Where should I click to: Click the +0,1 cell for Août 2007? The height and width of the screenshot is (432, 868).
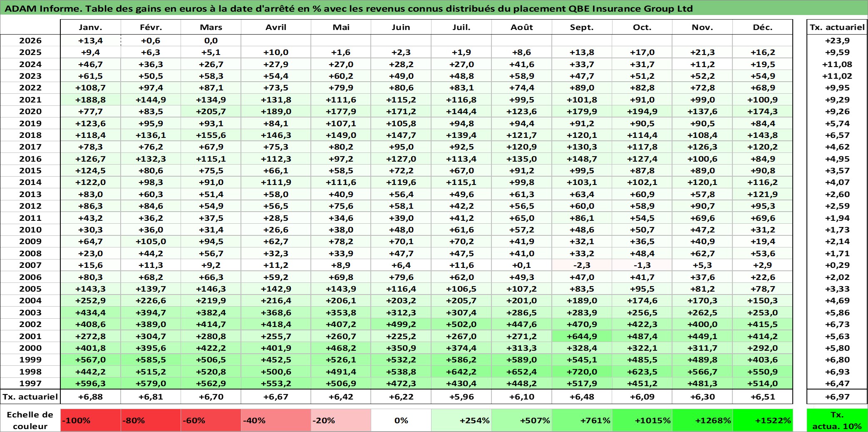522,265
